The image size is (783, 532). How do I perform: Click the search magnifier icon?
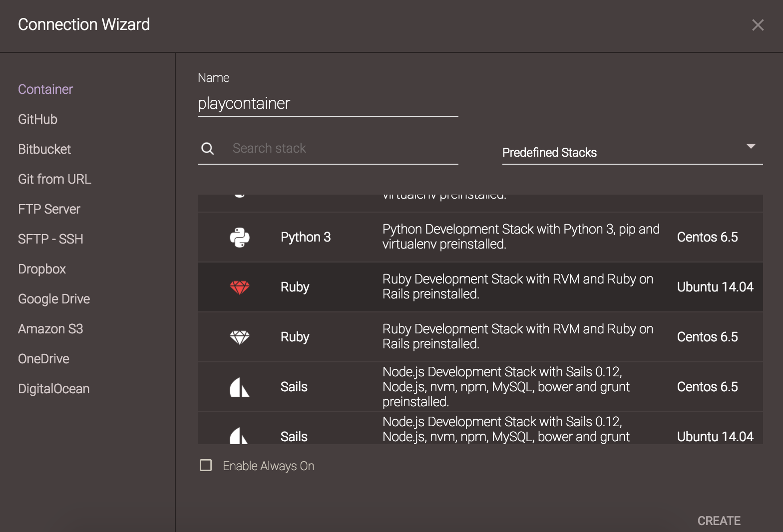pos(208,149)
